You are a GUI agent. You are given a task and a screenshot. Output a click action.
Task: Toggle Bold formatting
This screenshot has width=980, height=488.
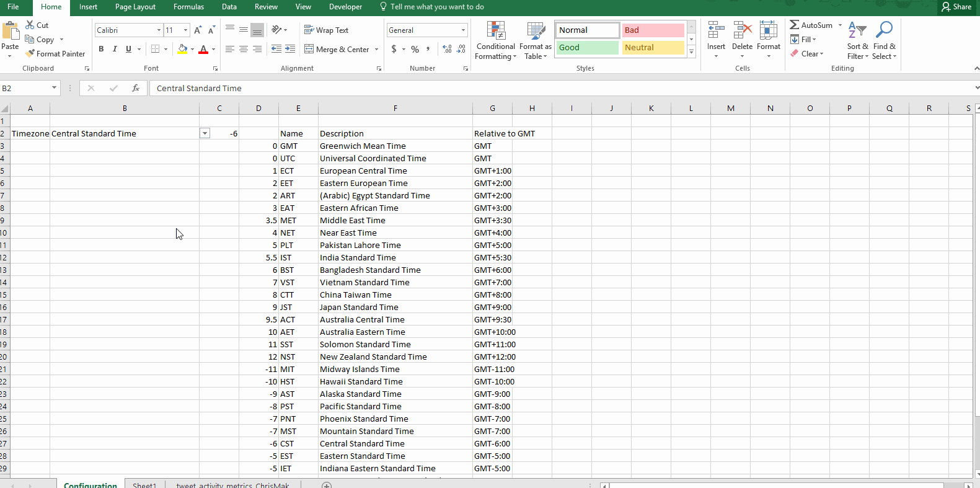pyautogui.click(x=101, y=49)
